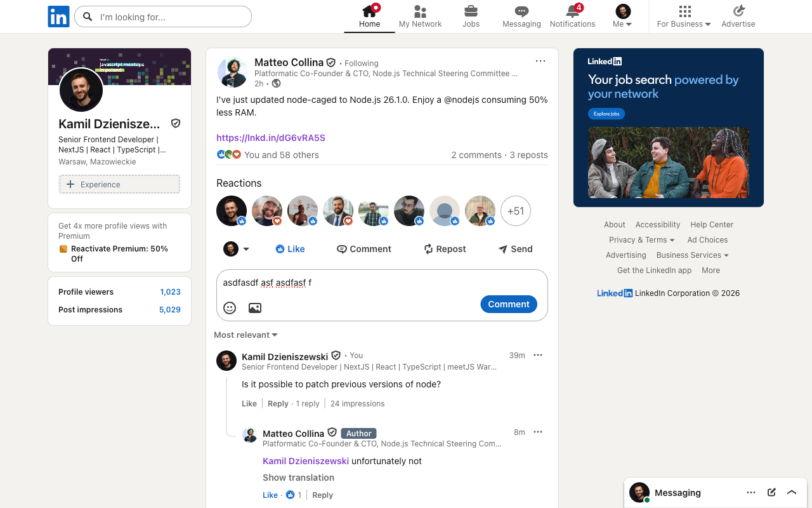Click Explore jobs in the ad

pos(606,114)
